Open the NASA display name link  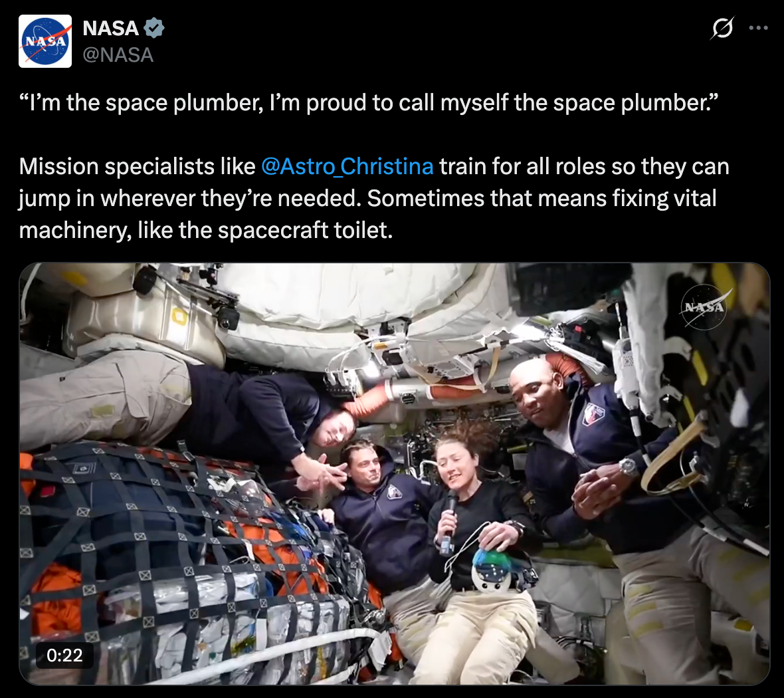[x=110, y=28]
